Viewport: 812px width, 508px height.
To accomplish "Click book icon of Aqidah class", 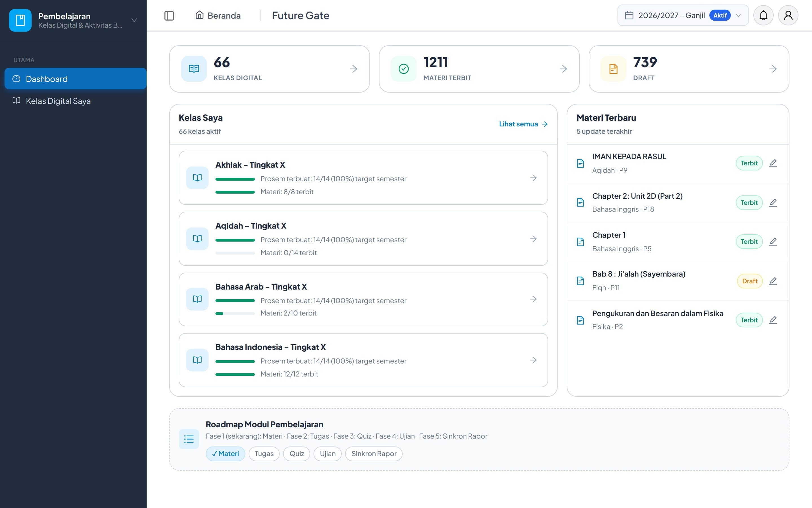I will click(x=197, y=238).
